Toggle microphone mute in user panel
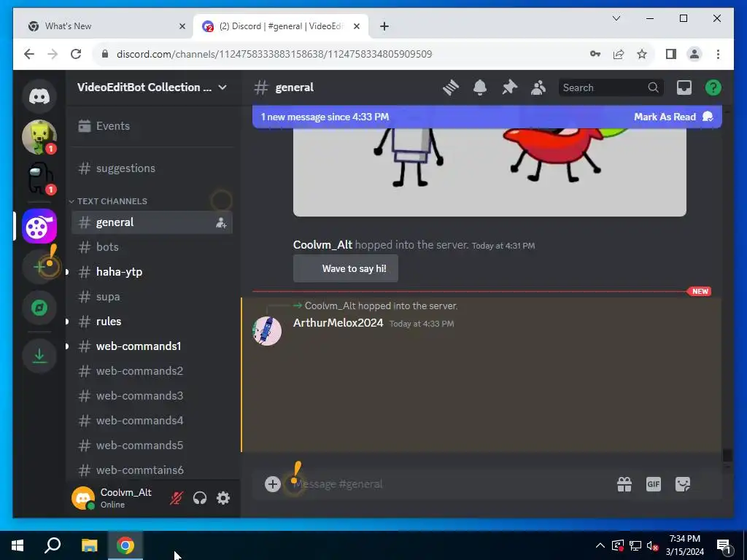The width and height of the screenshot is (747, 560). point(177,498)
